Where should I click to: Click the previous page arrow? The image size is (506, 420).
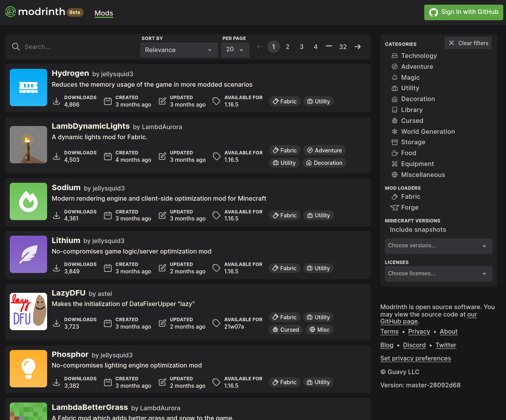tap(260, 47)
